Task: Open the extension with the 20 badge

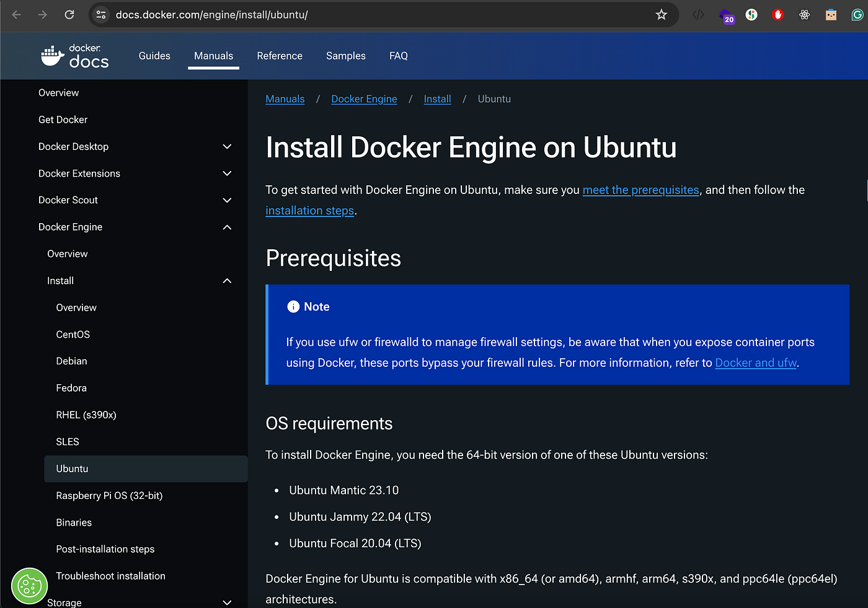Action: 726,15
